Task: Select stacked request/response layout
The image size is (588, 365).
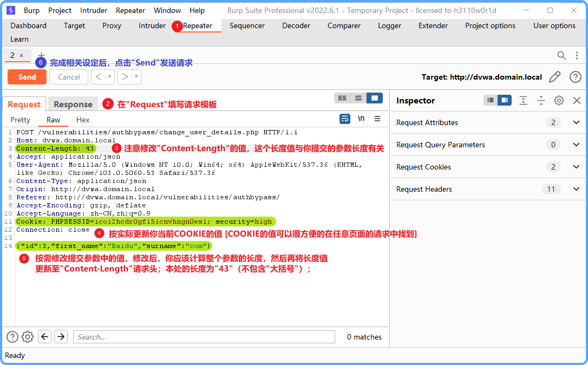Action: click(358, 98)
